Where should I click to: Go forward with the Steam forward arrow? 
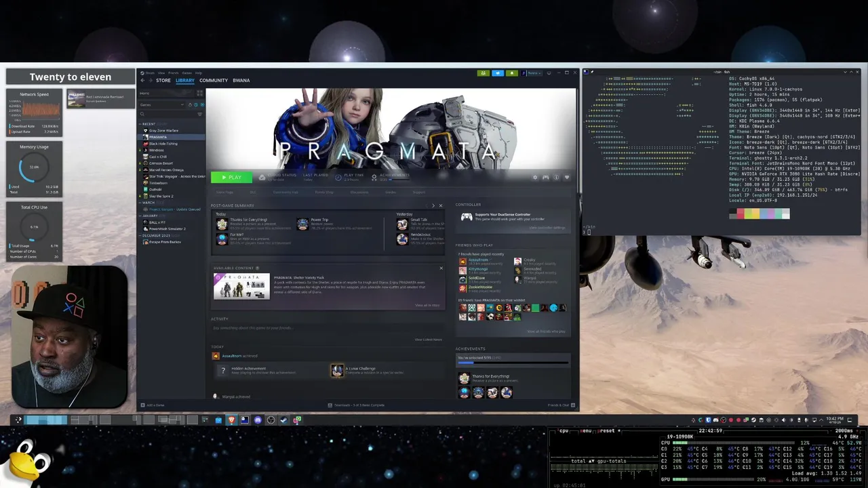151,81
